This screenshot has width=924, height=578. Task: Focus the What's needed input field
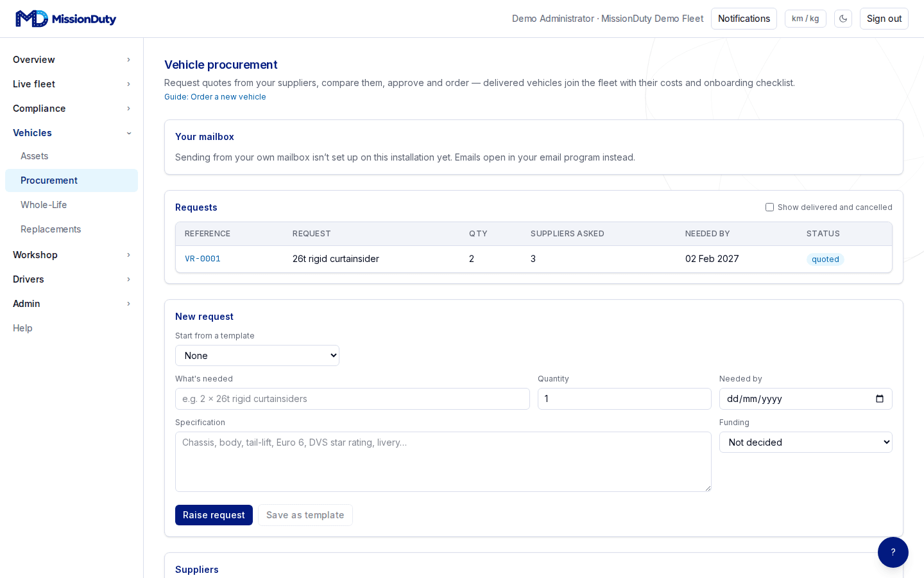pyautogui.click(x=352, y=399)
